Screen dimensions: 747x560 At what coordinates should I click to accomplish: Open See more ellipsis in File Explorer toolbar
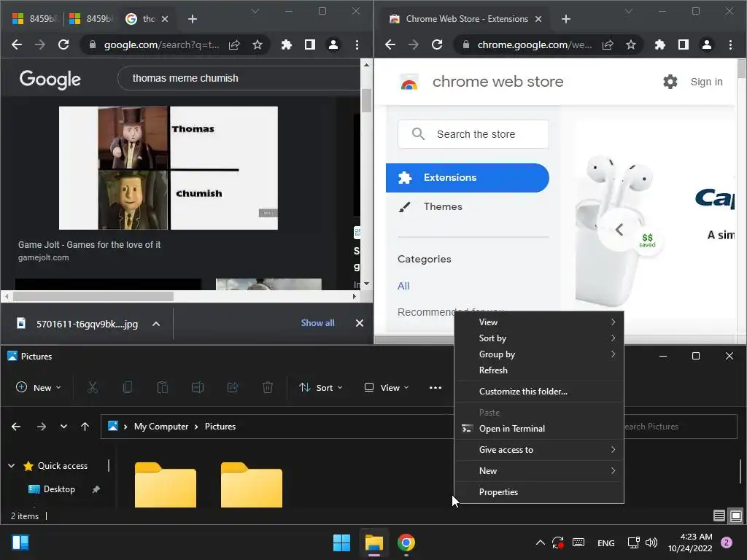coord(436,388)
